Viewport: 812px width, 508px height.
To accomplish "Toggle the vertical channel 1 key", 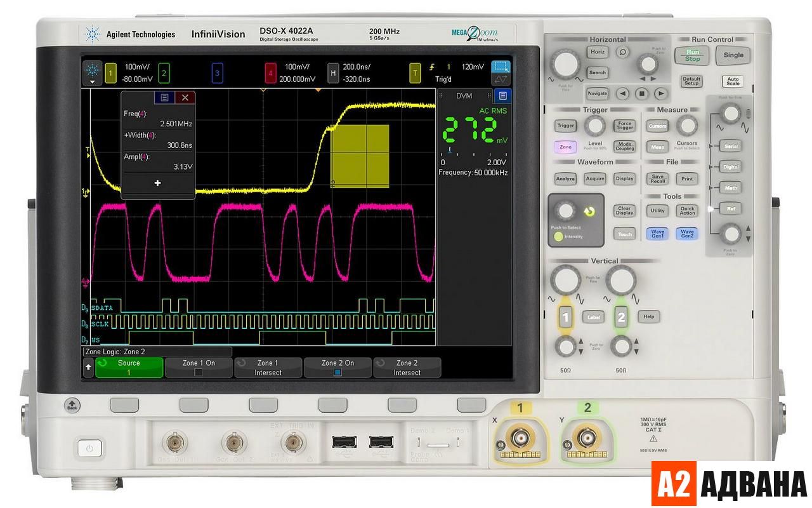I will [566, 317].
